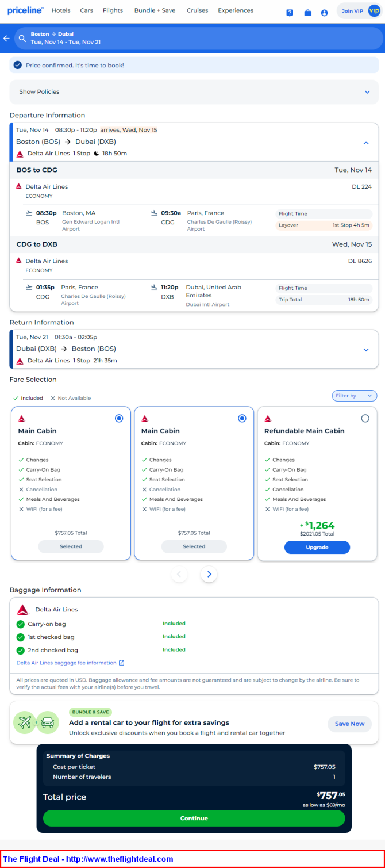Click the overnight moon icon beside 18h 50m

click(x=97, y=154)
